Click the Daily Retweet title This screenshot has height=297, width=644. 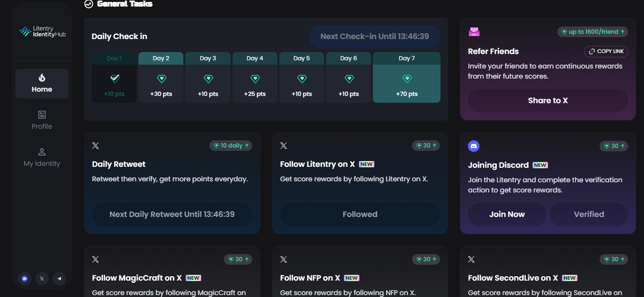[x=119, y=164]
